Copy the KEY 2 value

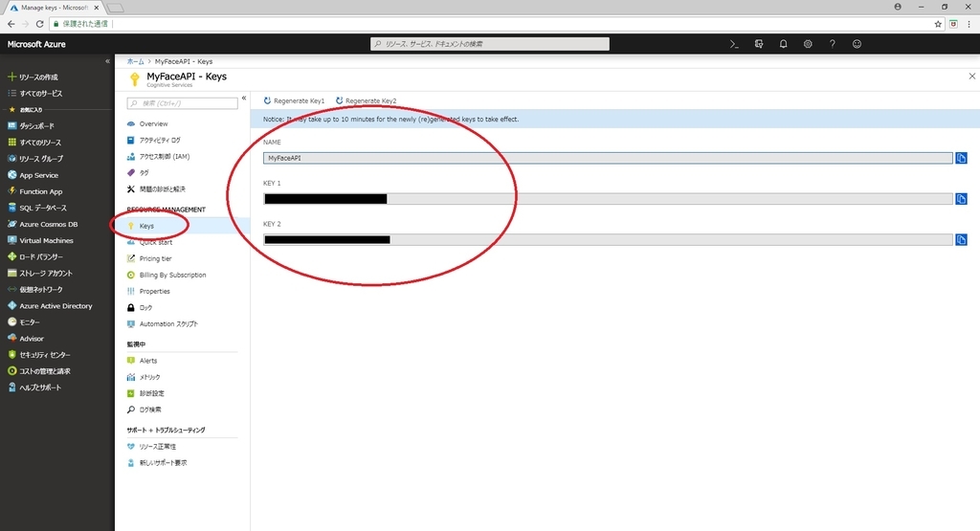[x=961, y=239]
